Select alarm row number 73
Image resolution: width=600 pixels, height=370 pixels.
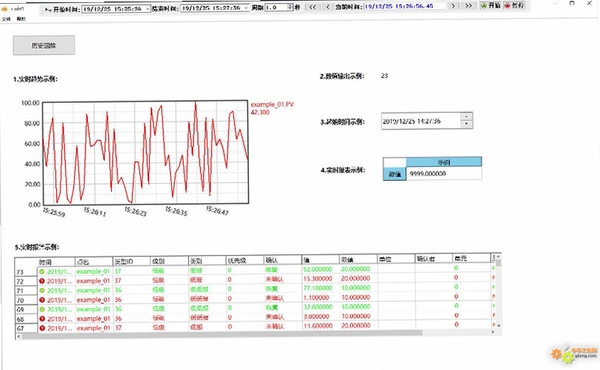pos(26,272)
